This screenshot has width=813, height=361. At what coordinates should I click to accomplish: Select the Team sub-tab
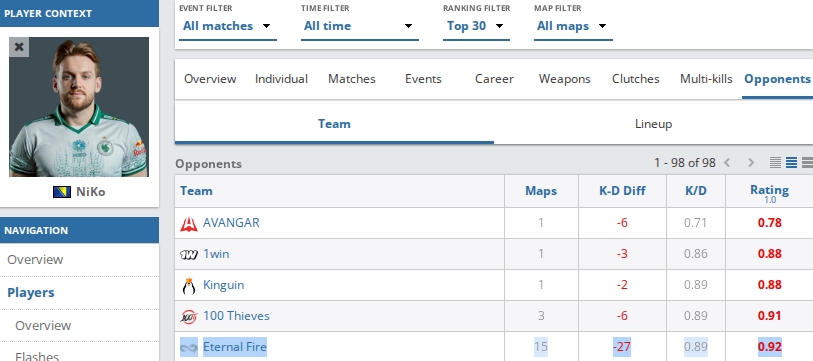click(x=334, y=124)
